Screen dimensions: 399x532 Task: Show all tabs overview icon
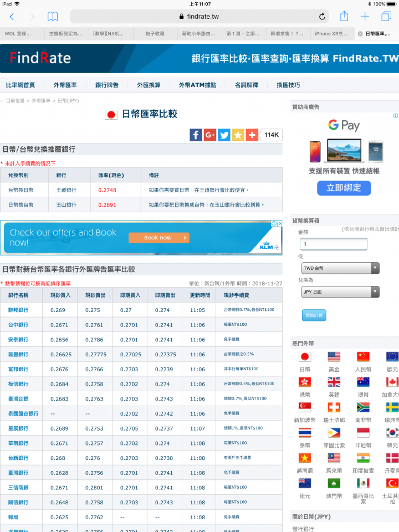[386, 16]
